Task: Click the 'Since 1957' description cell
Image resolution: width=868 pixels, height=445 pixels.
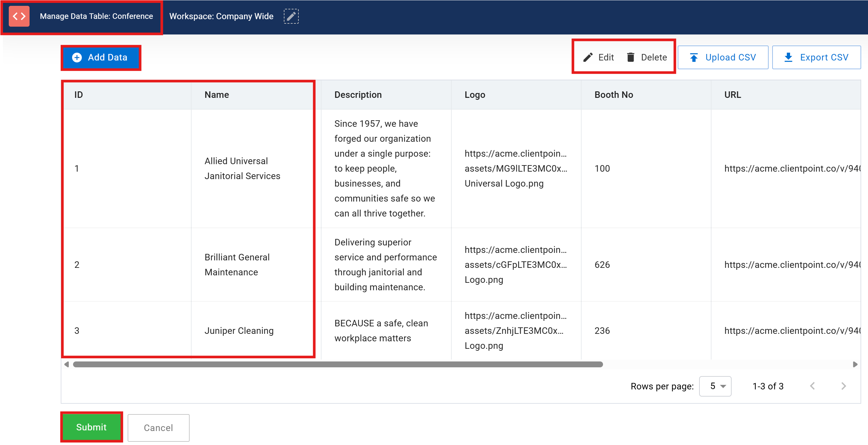Action: 386,168
